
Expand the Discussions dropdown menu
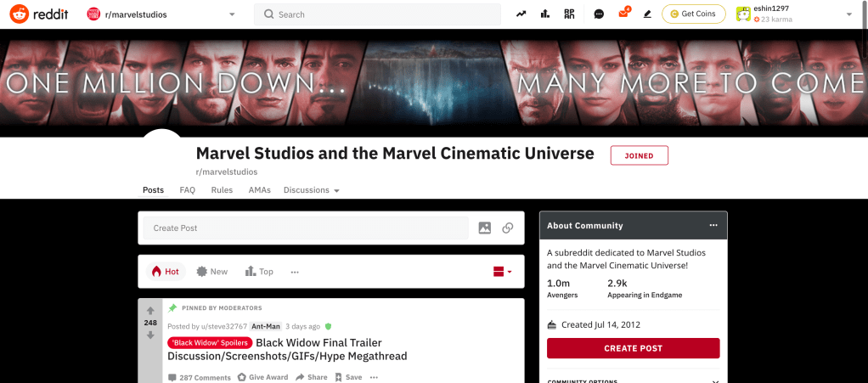[x=311, y=190]
